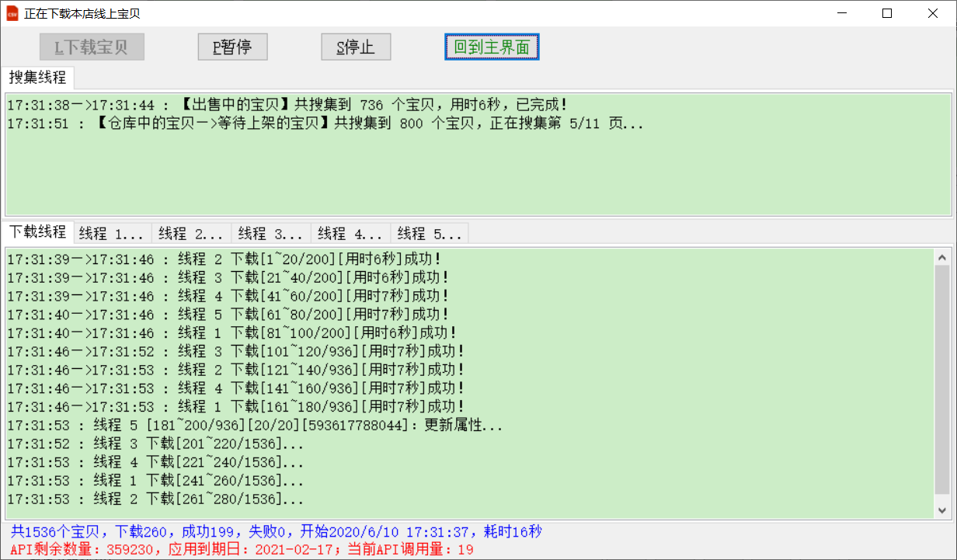Maximize the download window
The image size is (957, 560).
887,13
